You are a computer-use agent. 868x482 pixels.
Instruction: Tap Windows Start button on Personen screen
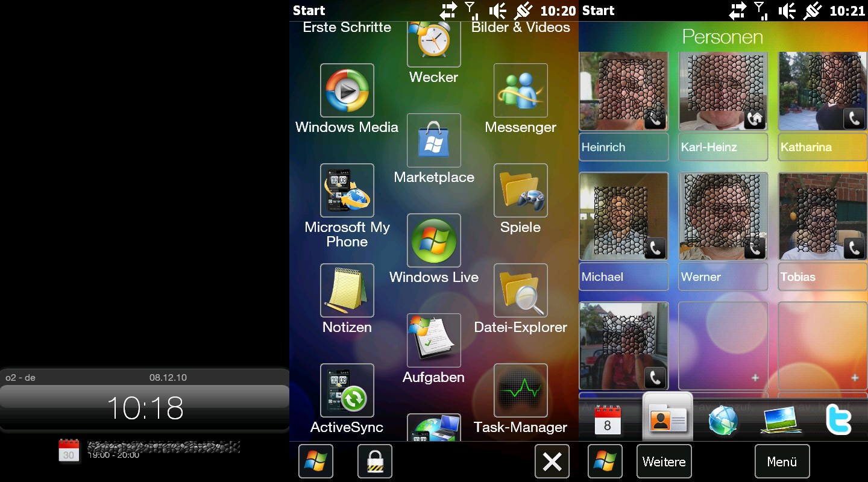(605, 462)
